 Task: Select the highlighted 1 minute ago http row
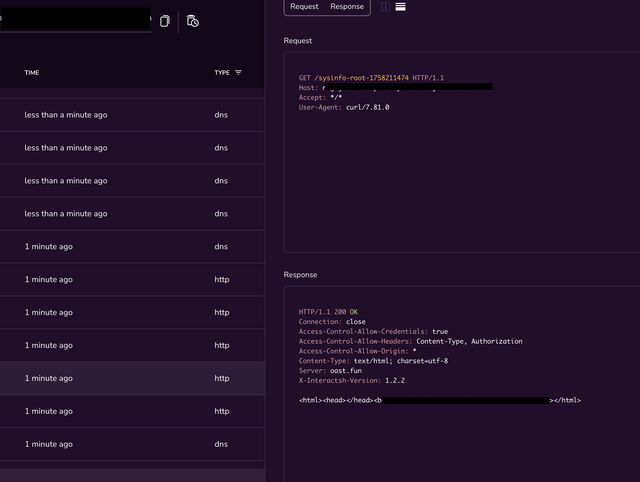coord(132,378)
